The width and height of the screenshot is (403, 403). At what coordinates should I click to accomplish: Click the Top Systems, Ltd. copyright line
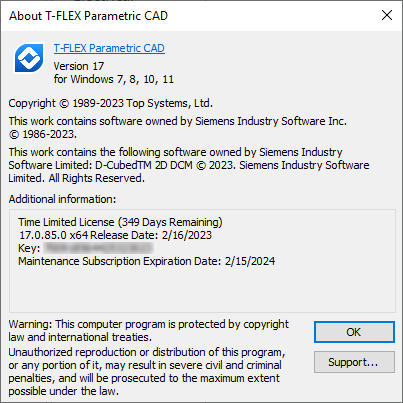click(x=110, y=103)
